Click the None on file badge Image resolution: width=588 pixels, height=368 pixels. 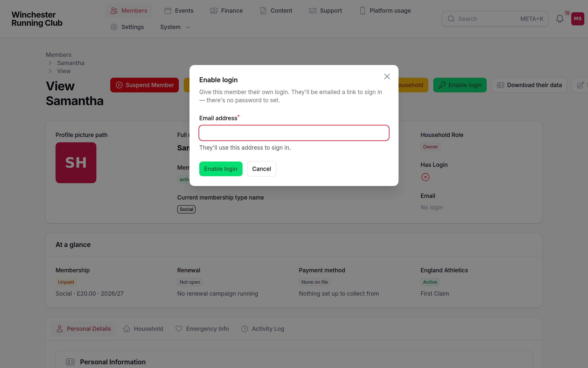pos(315,282)
